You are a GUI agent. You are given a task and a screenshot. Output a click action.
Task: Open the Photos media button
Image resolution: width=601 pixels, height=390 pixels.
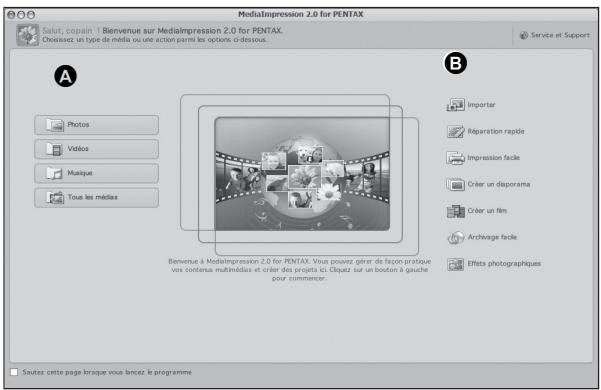click(96, 125)
